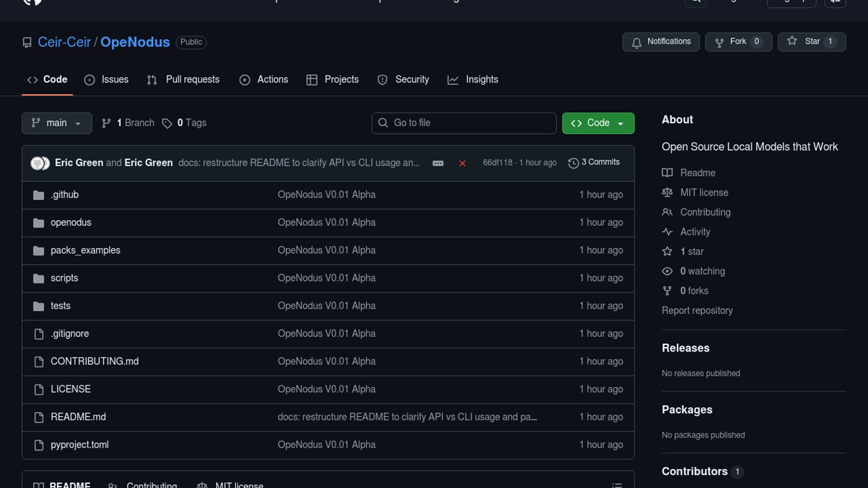Viewport: 868px width, 488px height.
Task: Open the Actions tab
Action: pos(264,80)
